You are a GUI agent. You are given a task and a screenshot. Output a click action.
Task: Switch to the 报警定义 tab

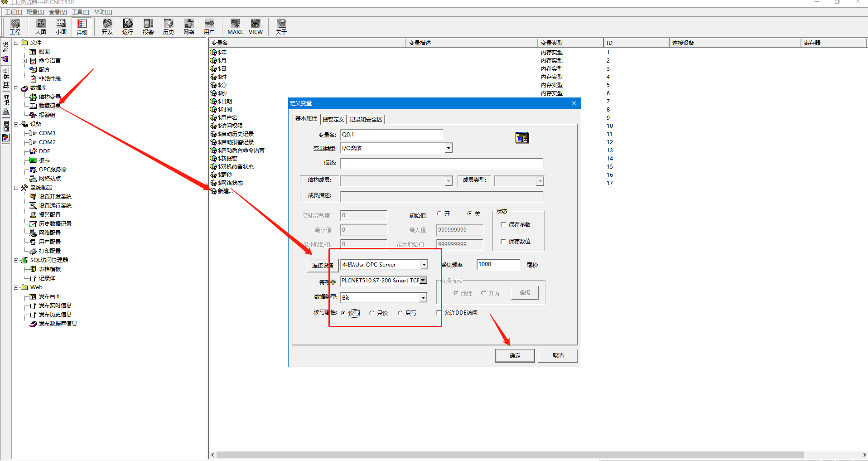point(333,120)
